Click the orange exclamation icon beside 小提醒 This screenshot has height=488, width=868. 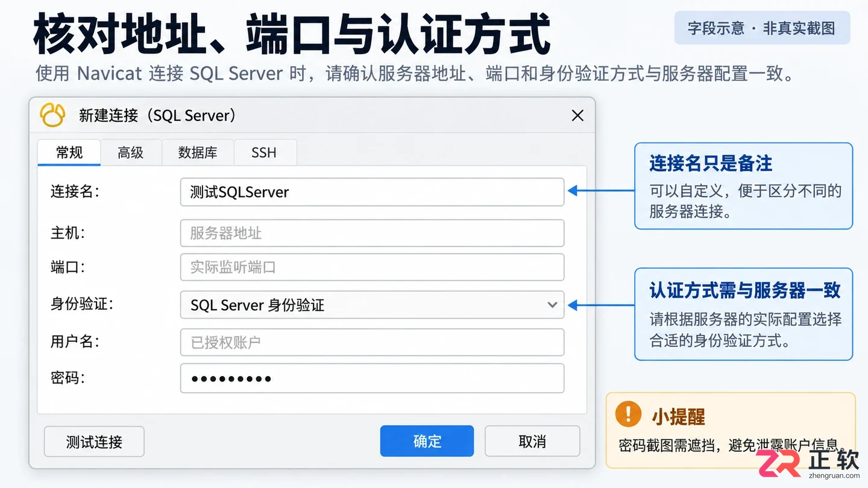[x=628, y=414]
